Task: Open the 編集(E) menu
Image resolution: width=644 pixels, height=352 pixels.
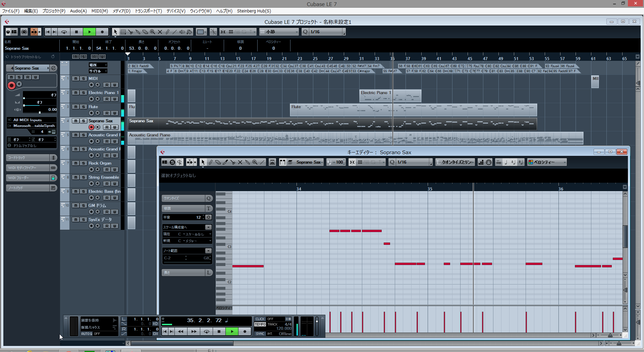Action: coord(31,11)
